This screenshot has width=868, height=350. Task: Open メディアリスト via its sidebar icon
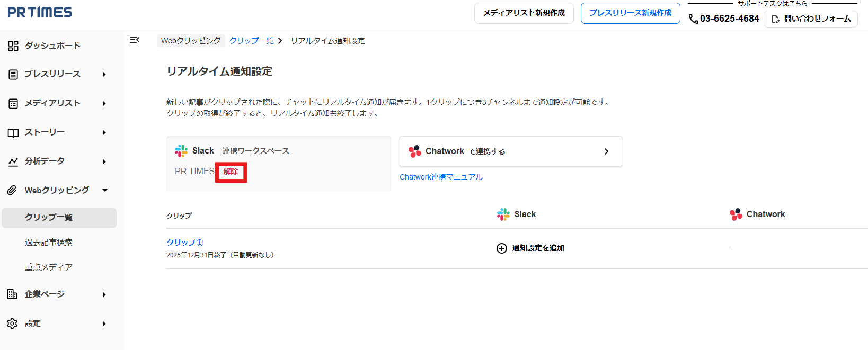pyautogui.click(x=13, y=103)
